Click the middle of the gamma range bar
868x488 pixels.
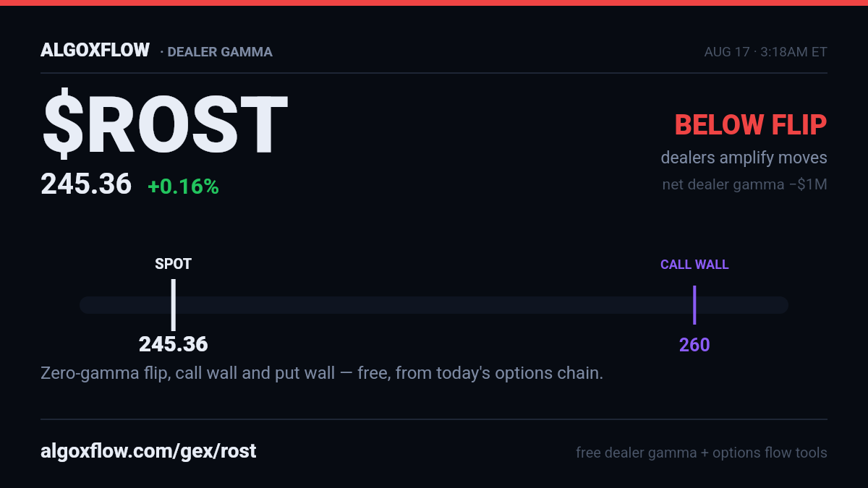click(434, 305)
